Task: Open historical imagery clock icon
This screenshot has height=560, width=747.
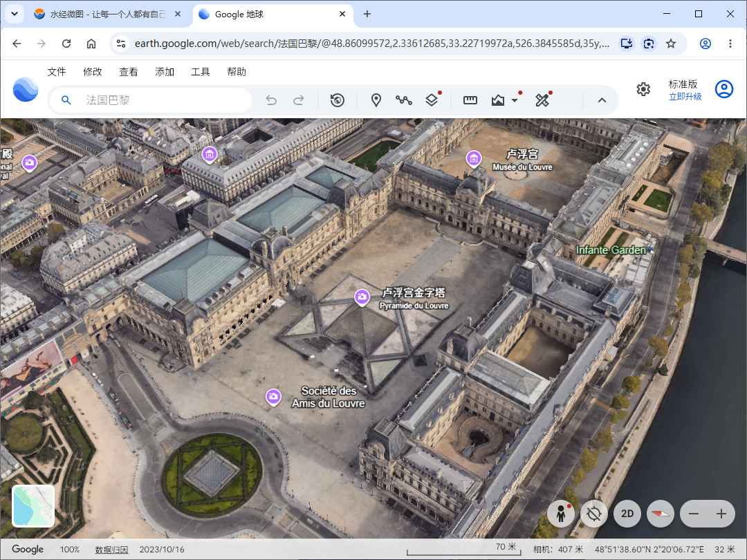Action: pyautogui.click(x=338, y=100)
